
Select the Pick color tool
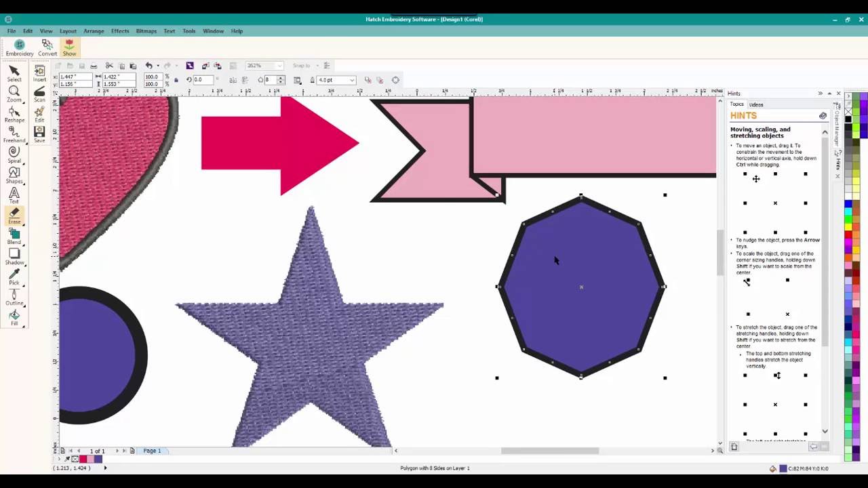click(x=14, y=277)
